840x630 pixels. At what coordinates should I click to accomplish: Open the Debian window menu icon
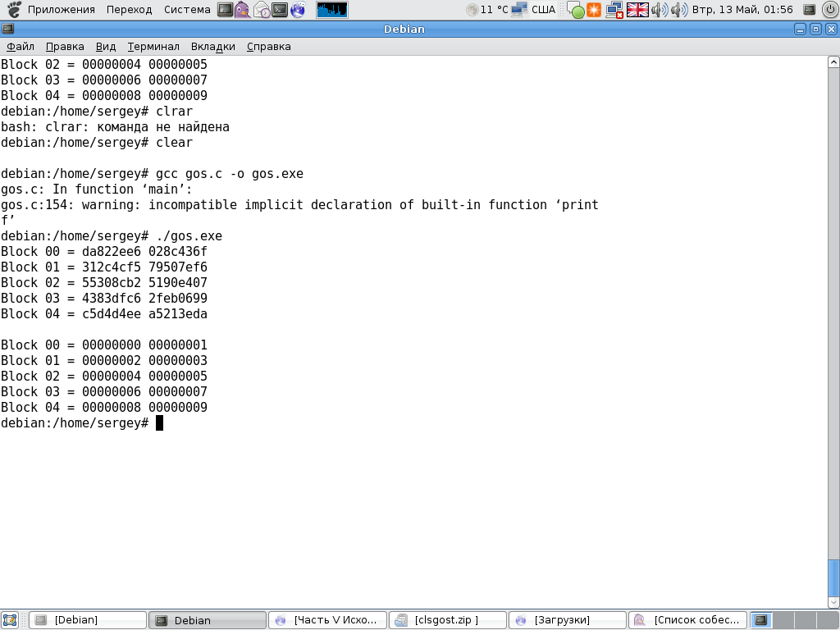[x=7, y=29]
